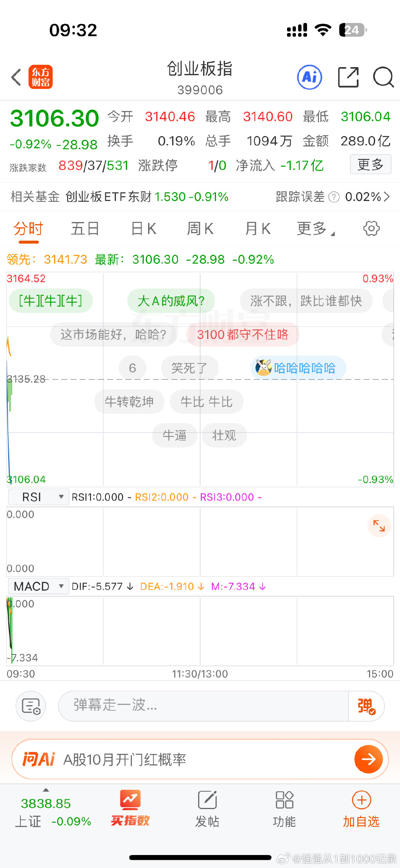Add to watchlist with 加自选
400x868 pixels.
click(361, 809)
